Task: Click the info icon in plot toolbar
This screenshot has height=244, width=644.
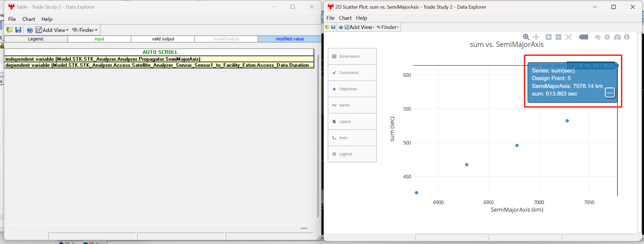Action: (627, 37)
